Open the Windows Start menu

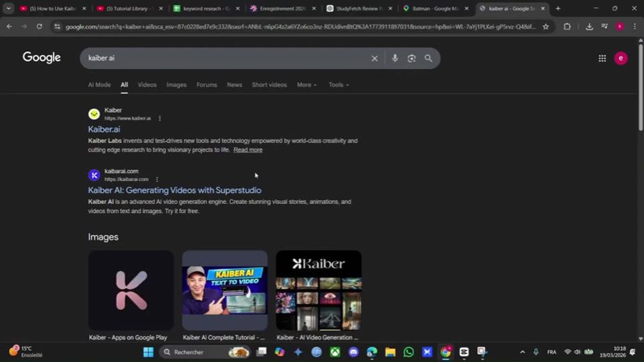148,352
